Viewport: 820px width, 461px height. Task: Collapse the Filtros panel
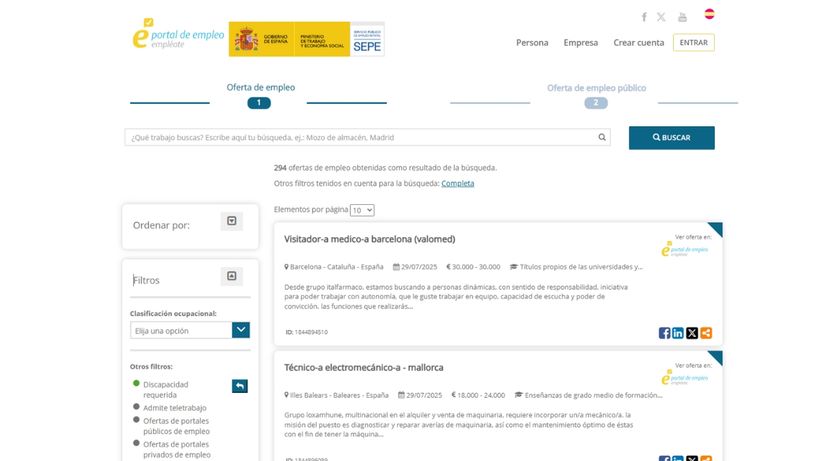point(232,276)
